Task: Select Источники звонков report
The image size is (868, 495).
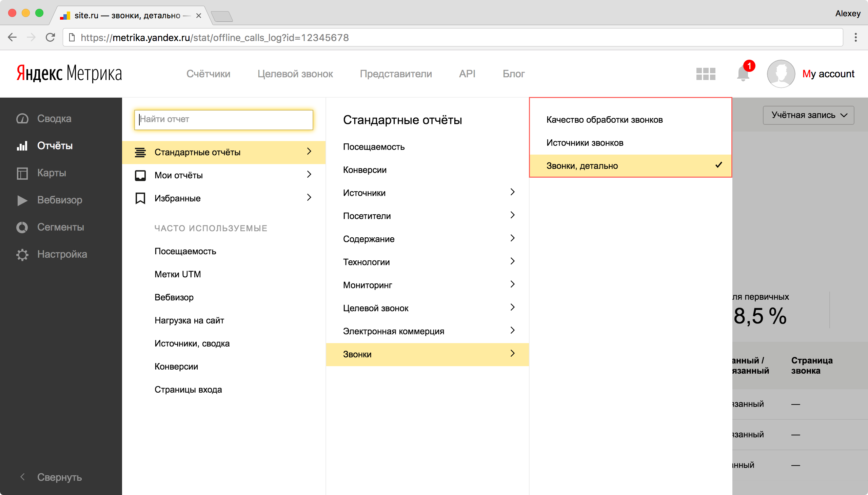Action: 630,143
